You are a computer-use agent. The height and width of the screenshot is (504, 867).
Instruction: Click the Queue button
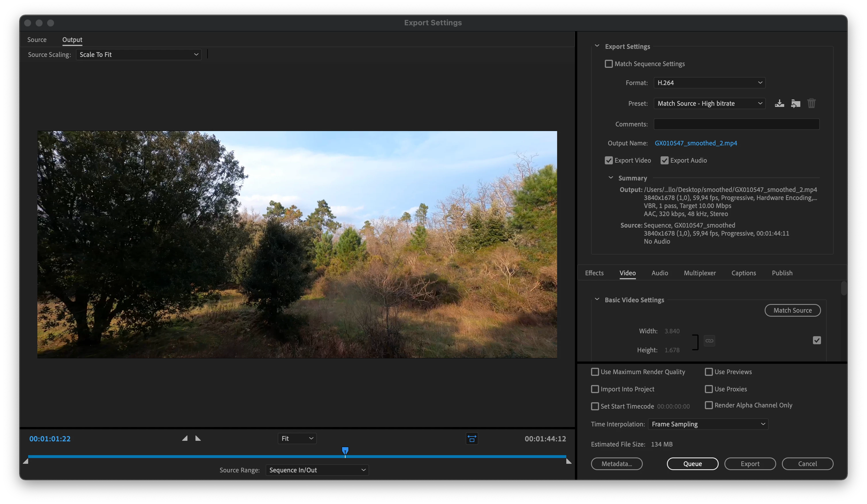pyautogui.click(x=692, y=464)
